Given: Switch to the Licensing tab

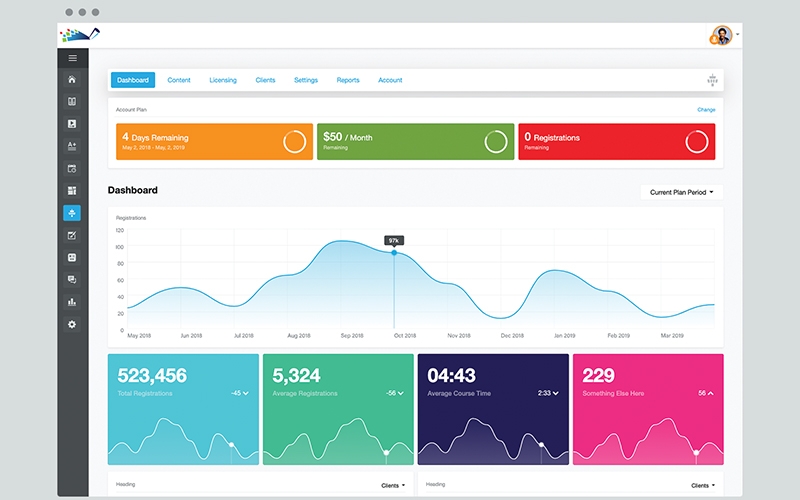Looking at the screenshot, I should [223, 80].
